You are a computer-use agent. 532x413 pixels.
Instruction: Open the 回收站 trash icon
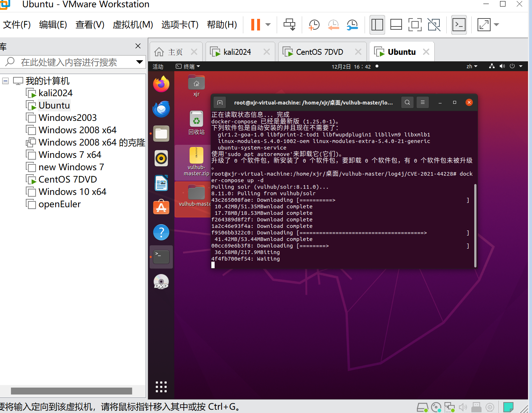(196, 123)
